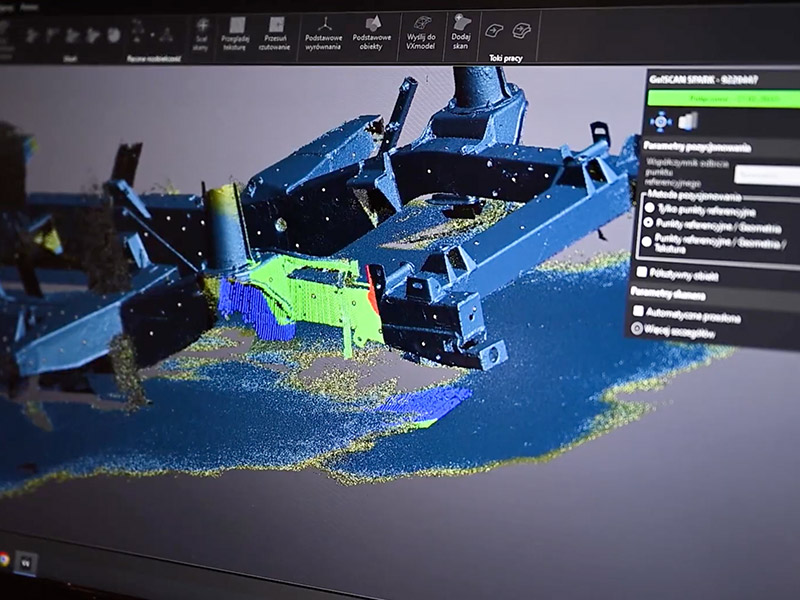
Task: Click the blue scanner positioning target icon
Action: tap(660, 121)
